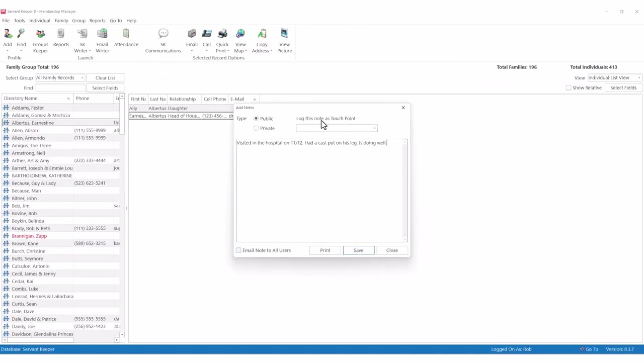The height and width of the screenshot is (362, 644).
Task: Click inside the note text area
Action: tap(320, 191)
